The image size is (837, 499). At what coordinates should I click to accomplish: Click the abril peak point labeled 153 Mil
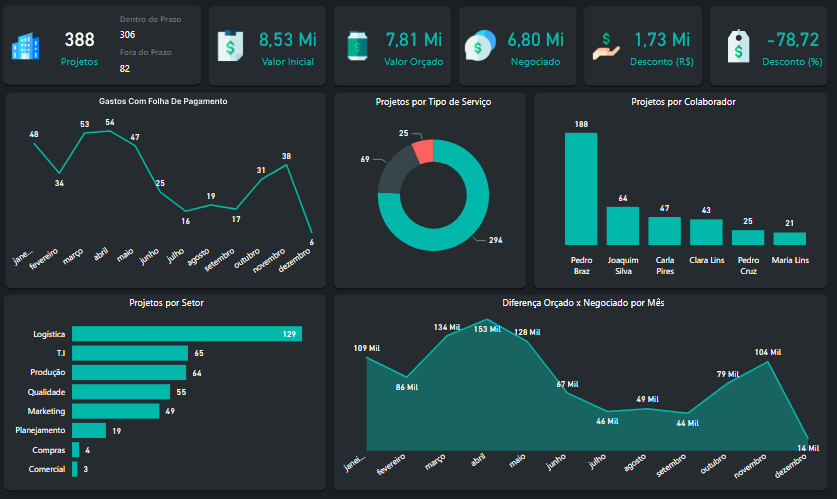[488, 320]
